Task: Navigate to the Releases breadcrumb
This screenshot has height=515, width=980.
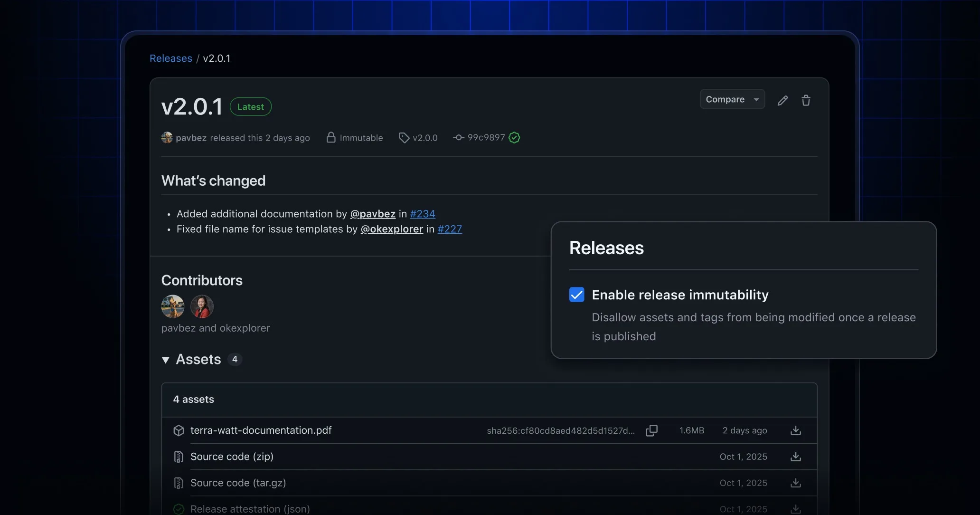Action: point(170,58)
